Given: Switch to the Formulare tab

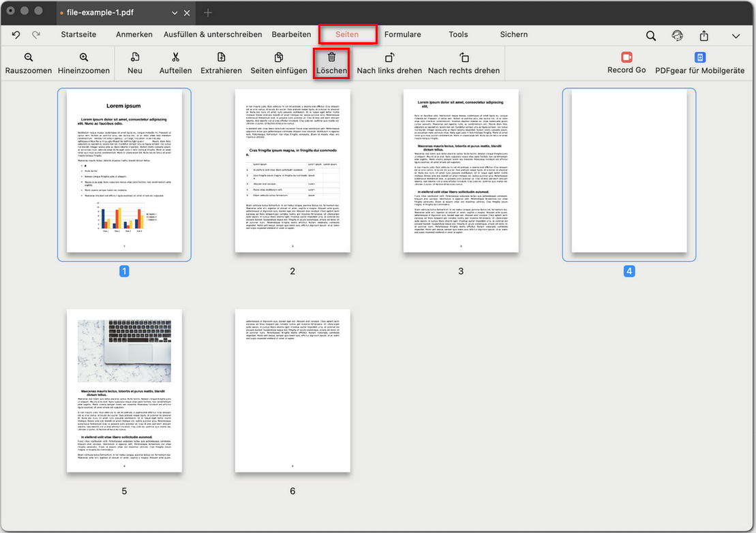Looking at the screenshot, I should click(x=403, y=34).
